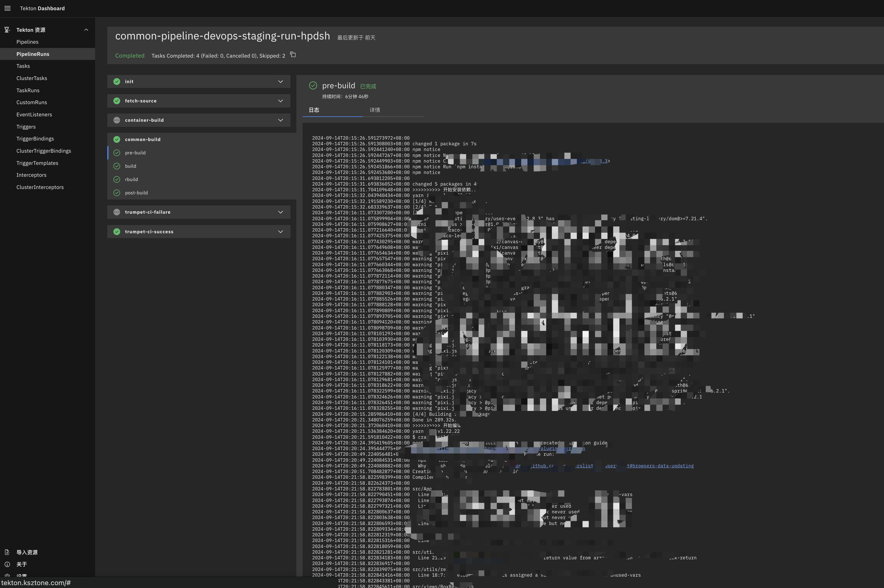Click completed check icon beside pre-build heading
The height and width of the screenshot is (588, 884).
(x=313, y=85)
